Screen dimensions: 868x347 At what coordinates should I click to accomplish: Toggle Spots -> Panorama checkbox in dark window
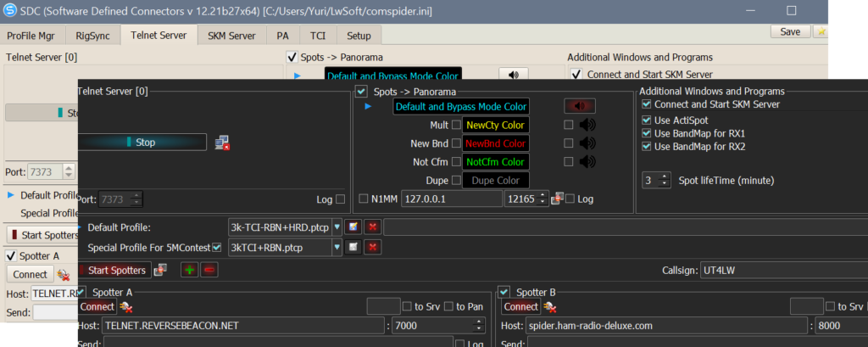coord(361,92)
